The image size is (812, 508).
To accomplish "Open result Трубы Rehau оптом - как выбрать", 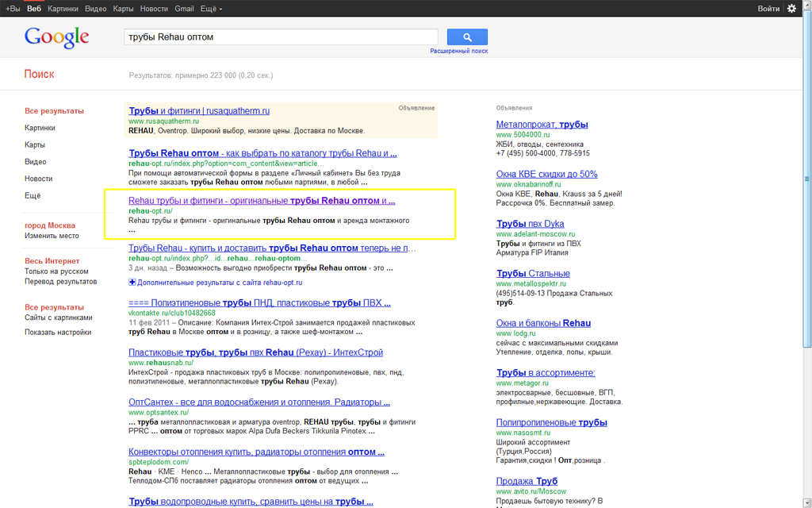I will (262, 153).
